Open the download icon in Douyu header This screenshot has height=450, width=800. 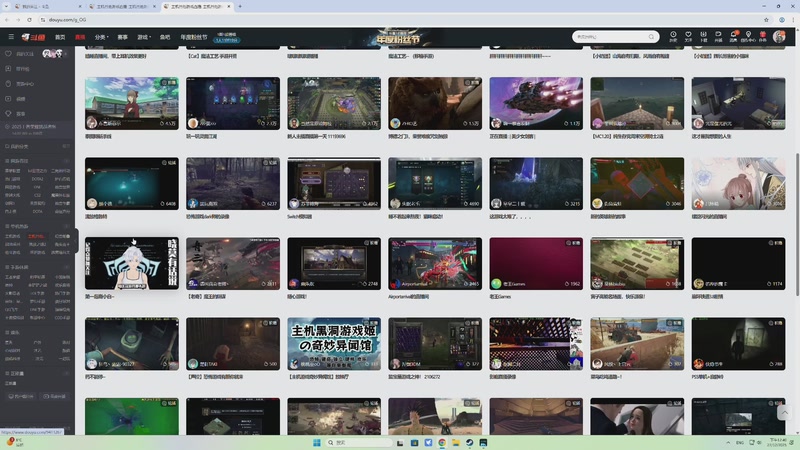point(703,36)
